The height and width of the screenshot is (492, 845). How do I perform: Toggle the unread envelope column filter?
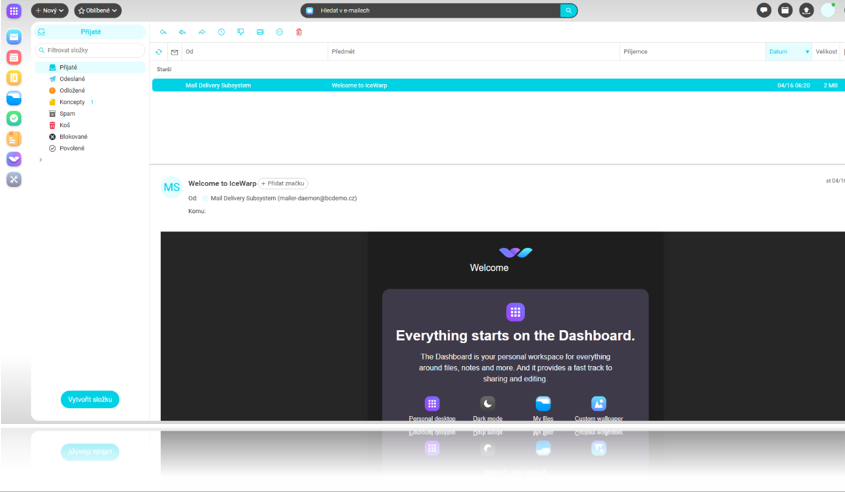tap(175, 52)
